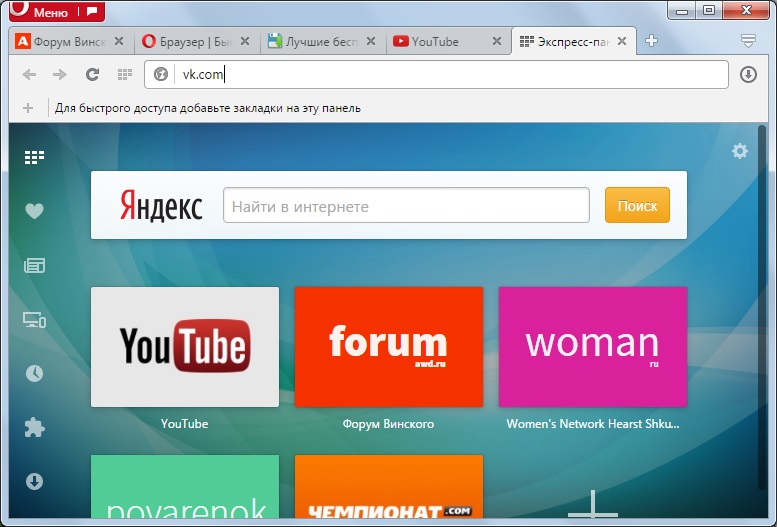Click the page vertical scrollbar
This screenshot has height=527, width=777.
[762, 307]
